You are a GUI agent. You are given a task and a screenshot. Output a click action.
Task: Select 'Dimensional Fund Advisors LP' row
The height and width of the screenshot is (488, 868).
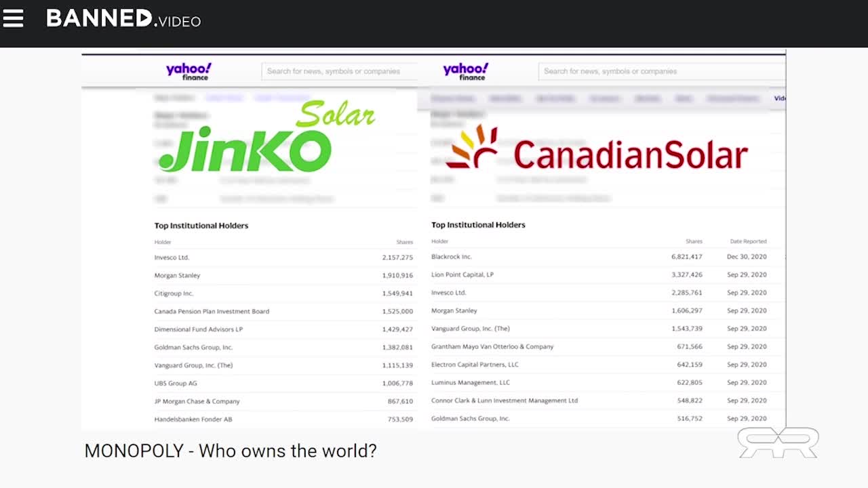pos(198,329)
